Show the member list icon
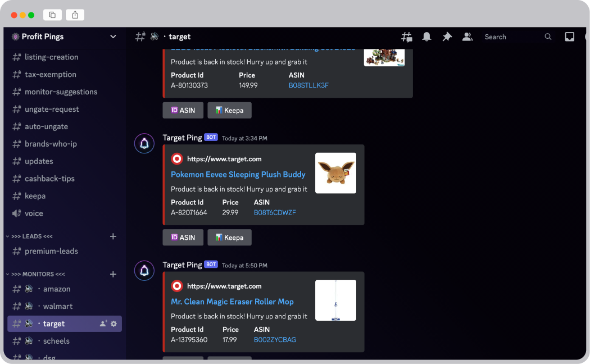 467,37
